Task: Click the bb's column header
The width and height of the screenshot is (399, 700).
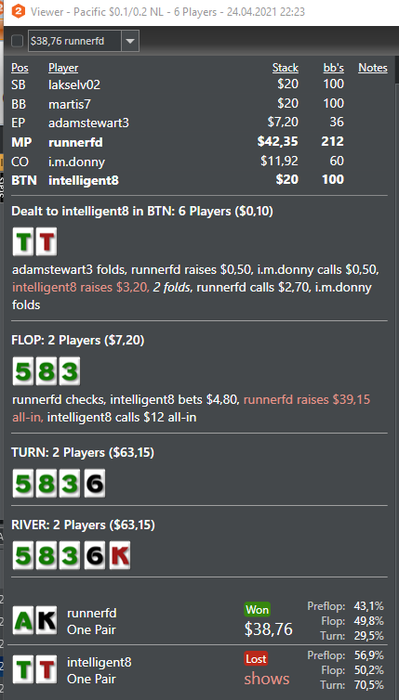Action: 333,68
